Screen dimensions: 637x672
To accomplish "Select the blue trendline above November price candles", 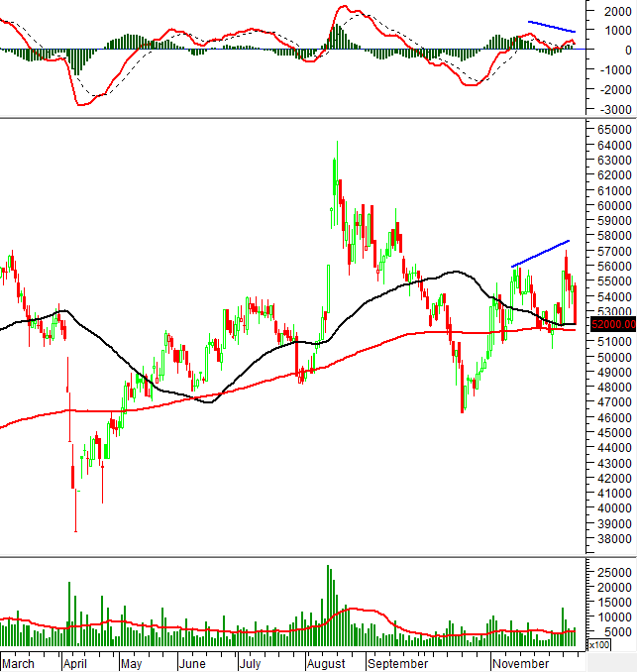I will tap(540, 254).
